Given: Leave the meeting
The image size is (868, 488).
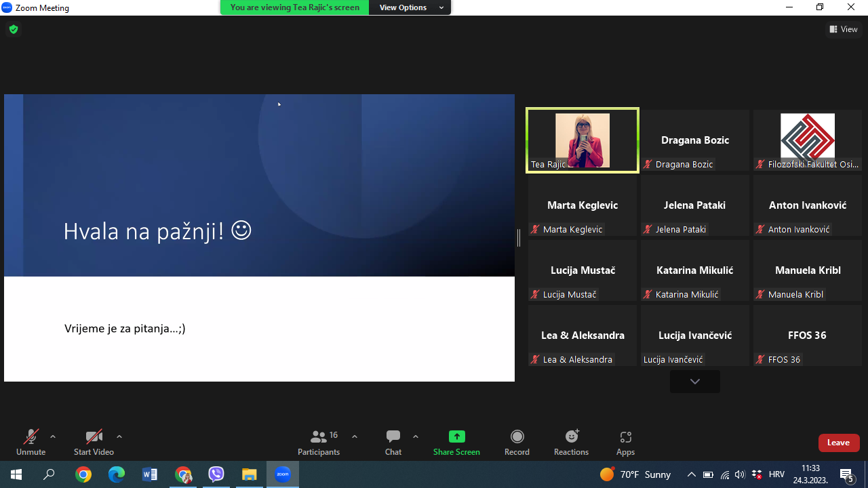Looking at the screenshot, I should 839,443.
